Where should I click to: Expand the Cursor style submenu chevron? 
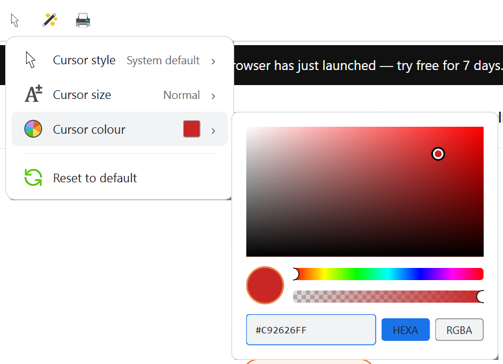point(213,61)
